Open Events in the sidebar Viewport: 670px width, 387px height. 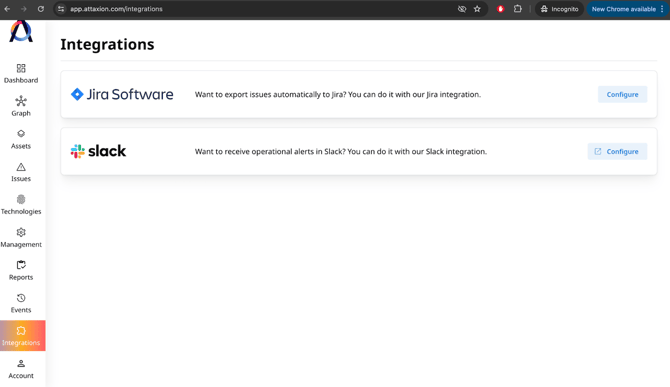click(21, 303)
